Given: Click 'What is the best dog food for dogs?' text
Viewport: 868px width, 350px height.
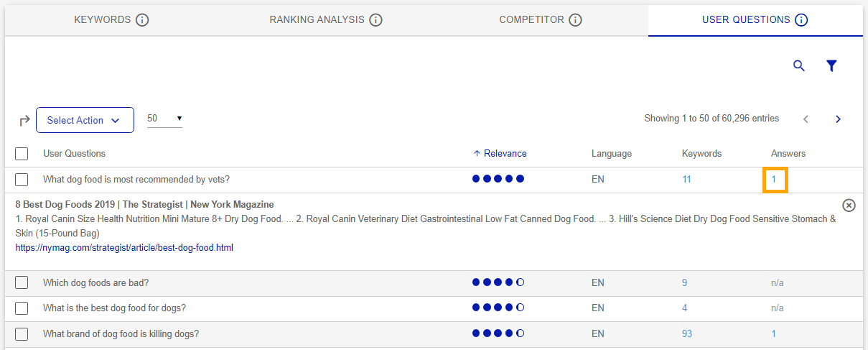Looking at the screenshot, I should point(114,308).
